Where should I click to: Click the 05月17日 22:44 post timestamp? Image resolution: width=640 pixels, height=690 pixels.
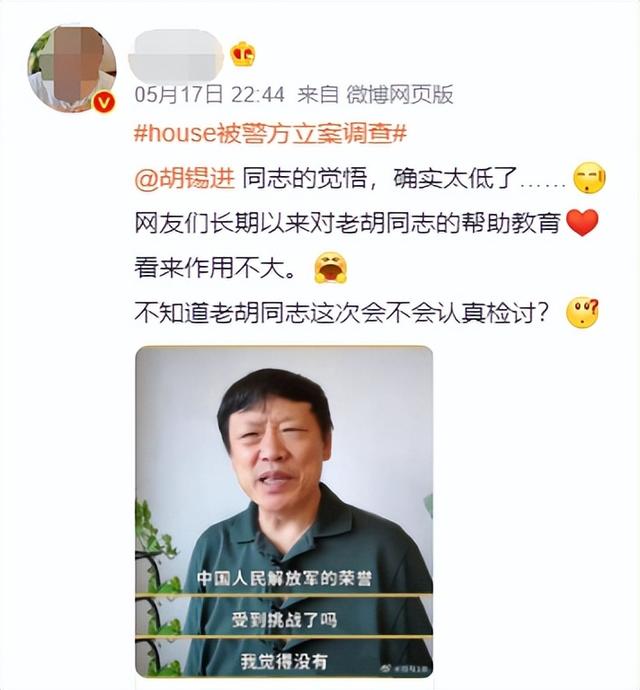pos(210,95)
